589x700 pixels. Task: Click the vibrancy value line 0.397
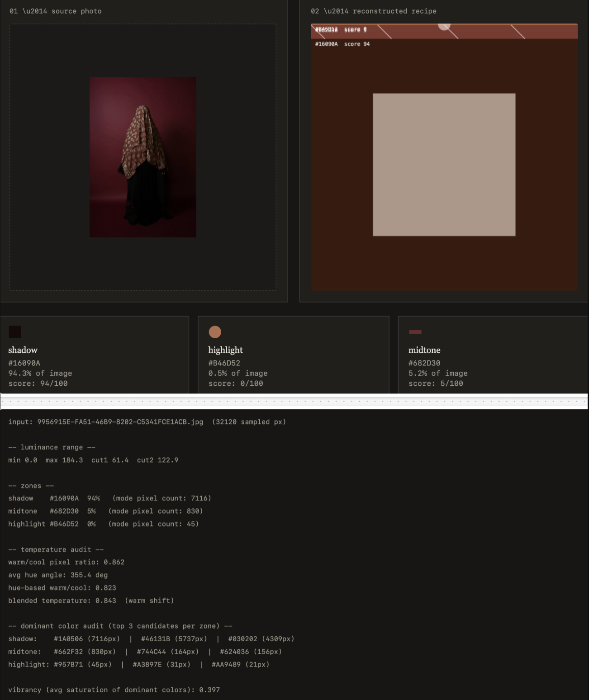click(x=114, y=690)
